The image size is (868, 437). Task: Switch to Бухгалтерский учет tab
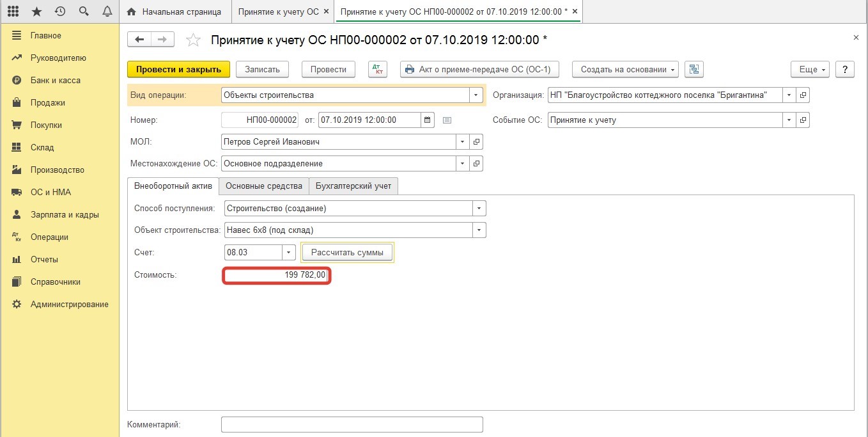pos(353,186)
